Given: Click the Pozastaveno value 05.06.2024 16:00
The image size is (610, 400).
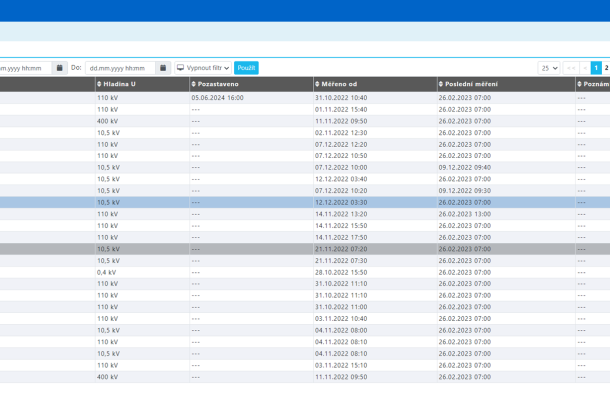Looking at the screenshot, I should [x=217, y=98].
